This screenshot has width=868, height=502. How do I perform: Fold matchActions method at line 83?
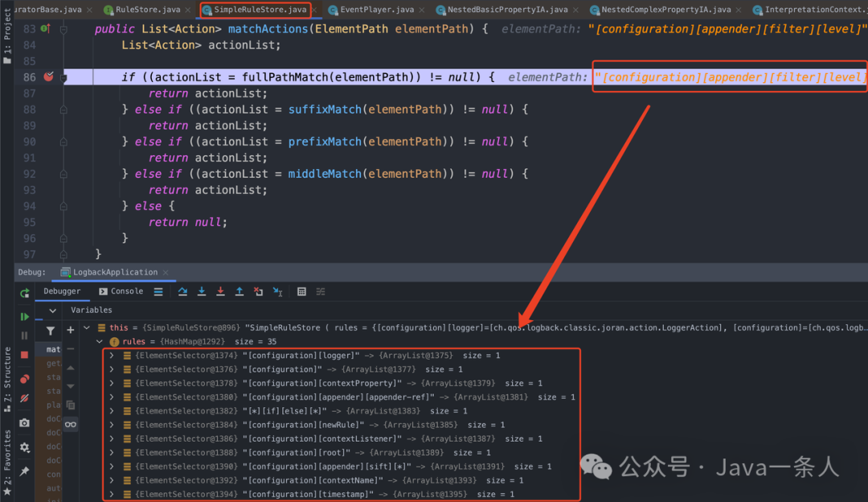63,30
